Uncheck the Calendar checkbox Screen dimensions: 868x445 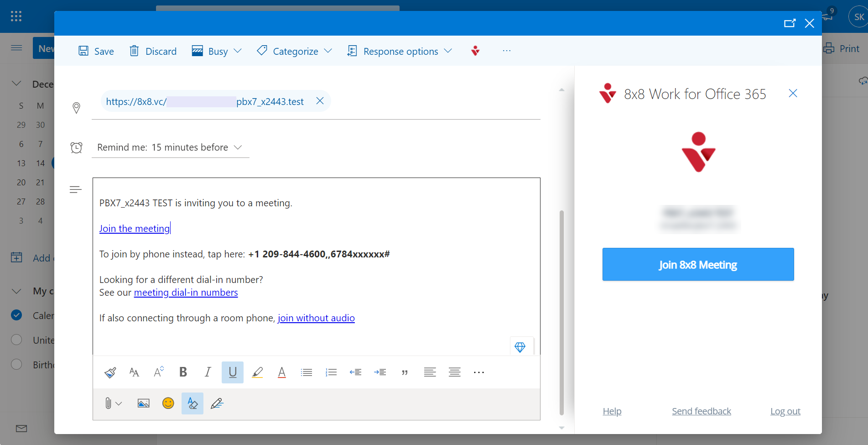16,315
